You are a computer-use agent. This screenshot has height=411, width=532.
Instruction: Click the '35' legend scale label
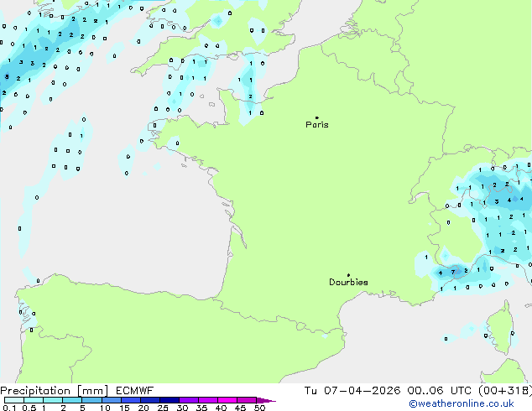201,408
